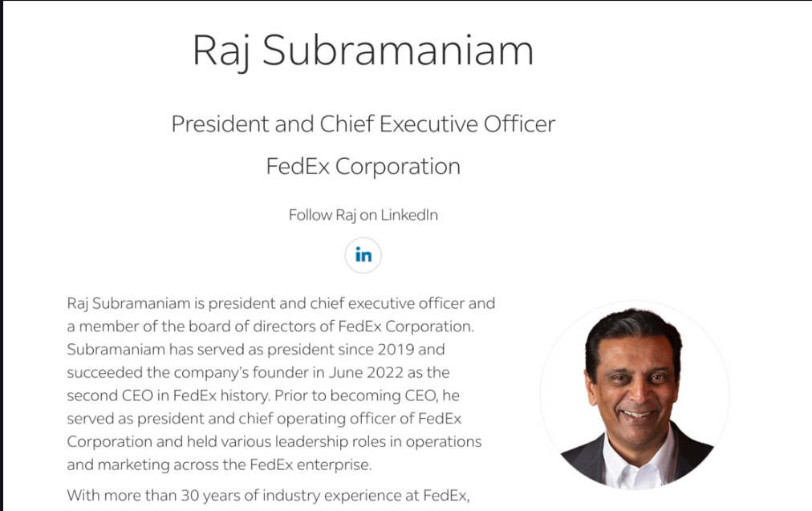
Task: Click the "Follow Raj on LinkedIn" text
Action: (x=363, y=215)
